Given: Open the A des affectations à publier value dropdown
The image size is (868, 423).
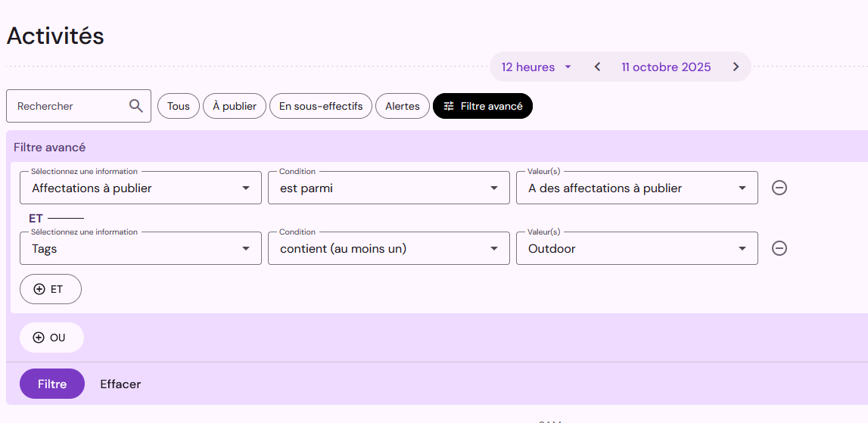Looking at the screenshot, I should tap(637, 188).
